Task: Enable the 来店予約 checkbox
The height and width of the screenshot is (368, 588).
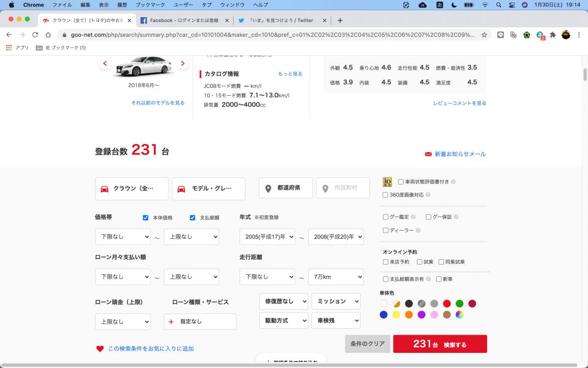Action: (x=386, y=262)
